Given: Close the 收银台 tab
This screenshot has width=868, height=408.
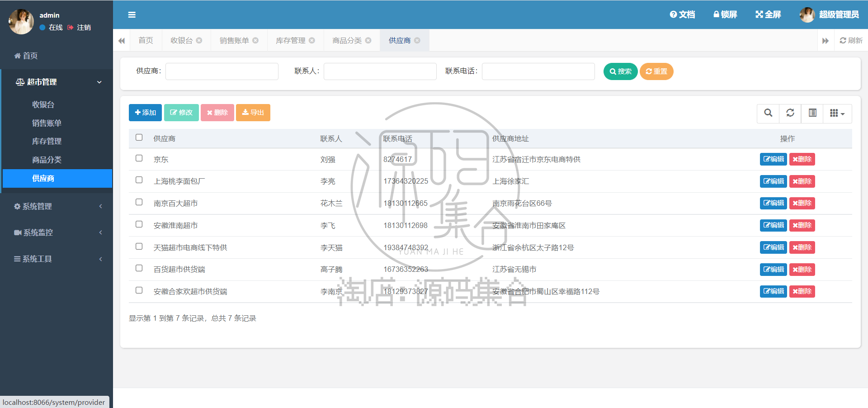Looking at the screenshot, I should point(199,40).
